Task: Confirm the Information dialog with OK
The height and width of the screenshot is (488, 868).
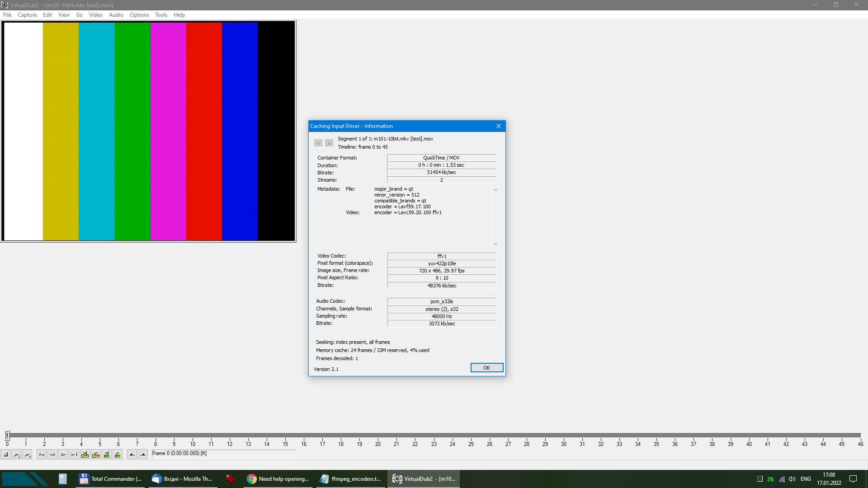Action: coord(486,368)
